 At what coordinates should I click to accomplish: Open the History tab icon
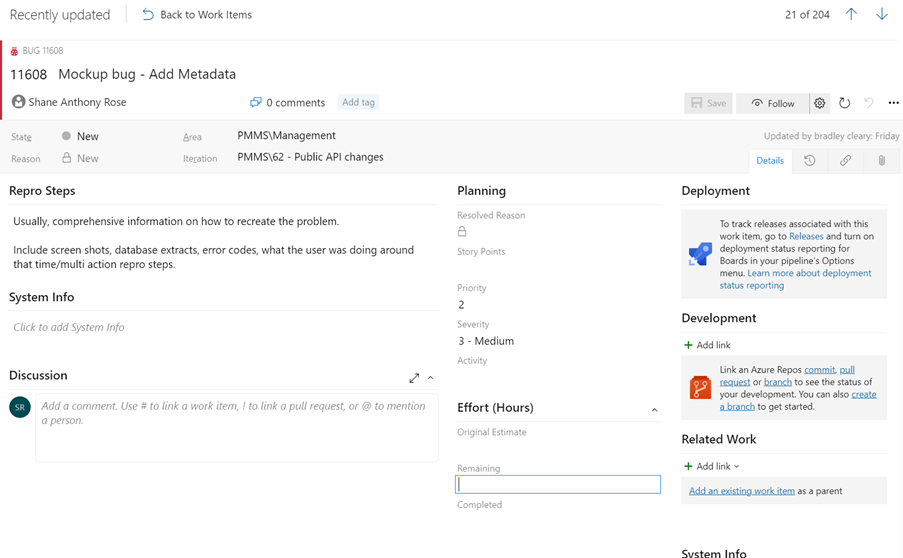(x=809, y=160)
